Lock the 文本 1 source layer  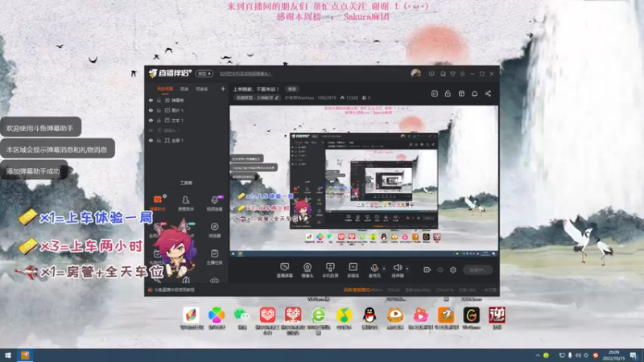pos(159,120)
